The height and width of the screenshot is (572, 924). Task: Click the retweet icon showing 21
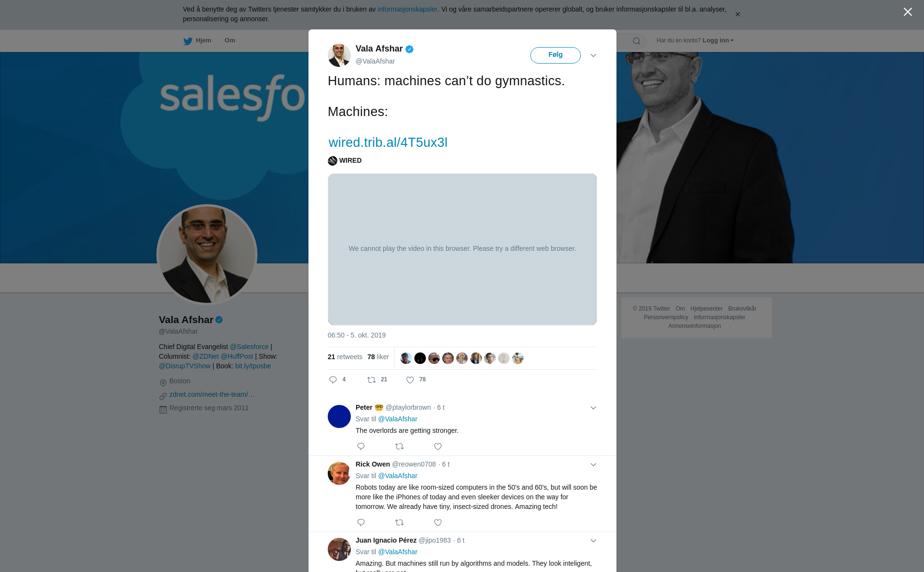[372, 380]
